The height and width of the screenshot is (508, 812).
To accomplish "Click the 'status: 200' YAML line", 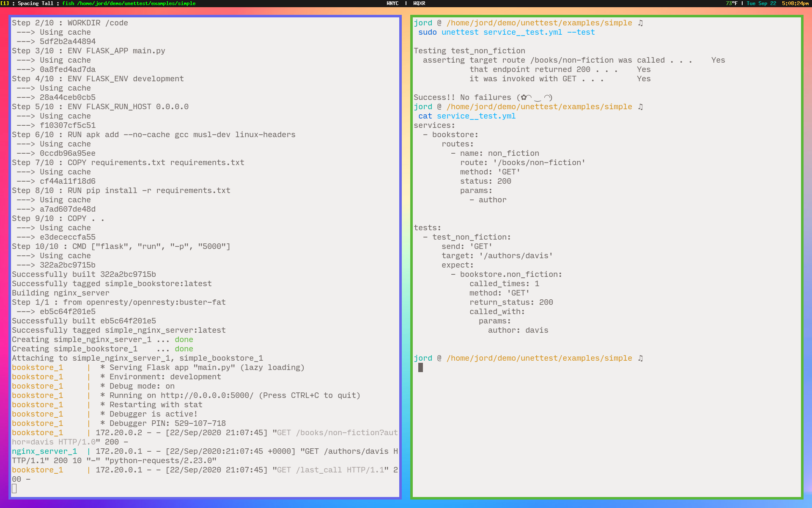I will pyautogui.click(x=486, y=181).
